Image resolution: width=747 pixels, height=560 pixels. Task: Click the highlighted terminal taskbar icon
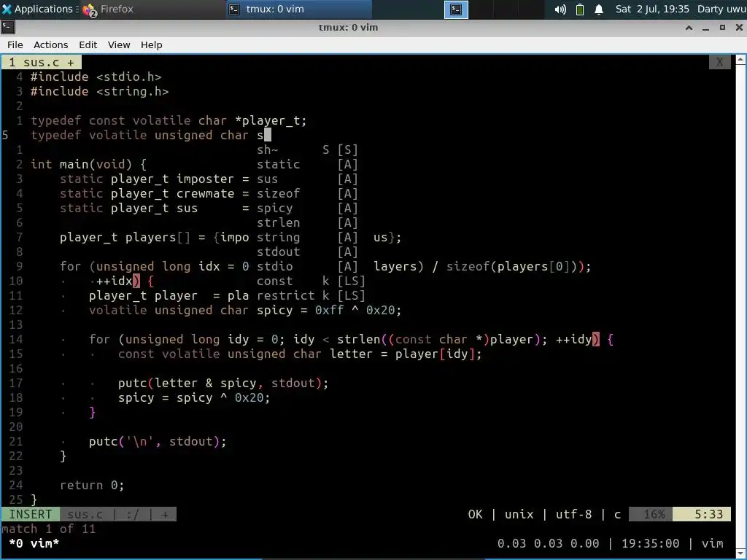[x=456, y=9]
